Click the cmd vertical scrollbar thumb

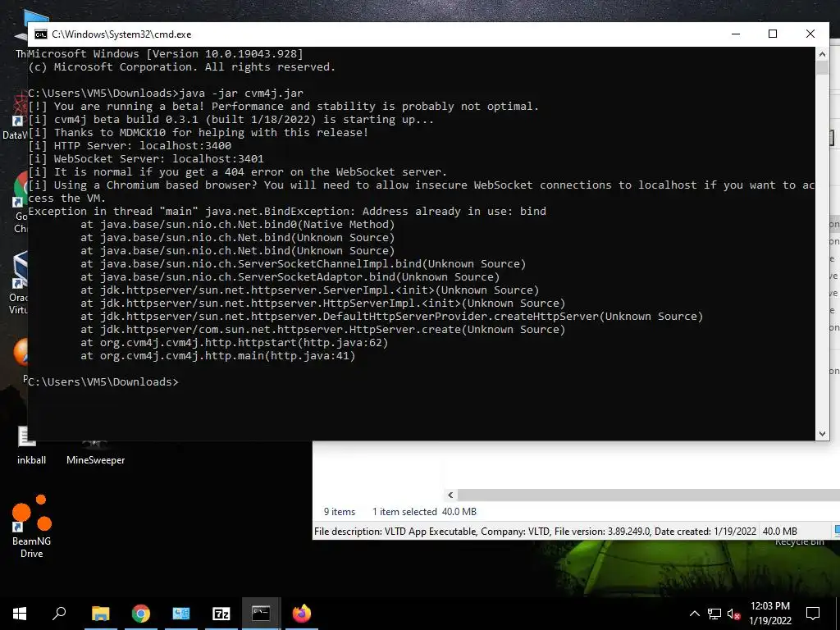pos(822,67)
